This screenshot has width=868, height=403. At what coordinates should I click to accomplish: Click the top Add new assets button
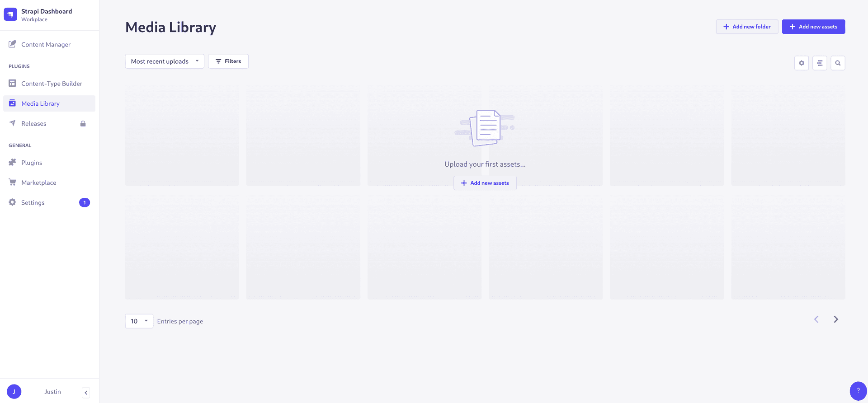coord(813,27)
